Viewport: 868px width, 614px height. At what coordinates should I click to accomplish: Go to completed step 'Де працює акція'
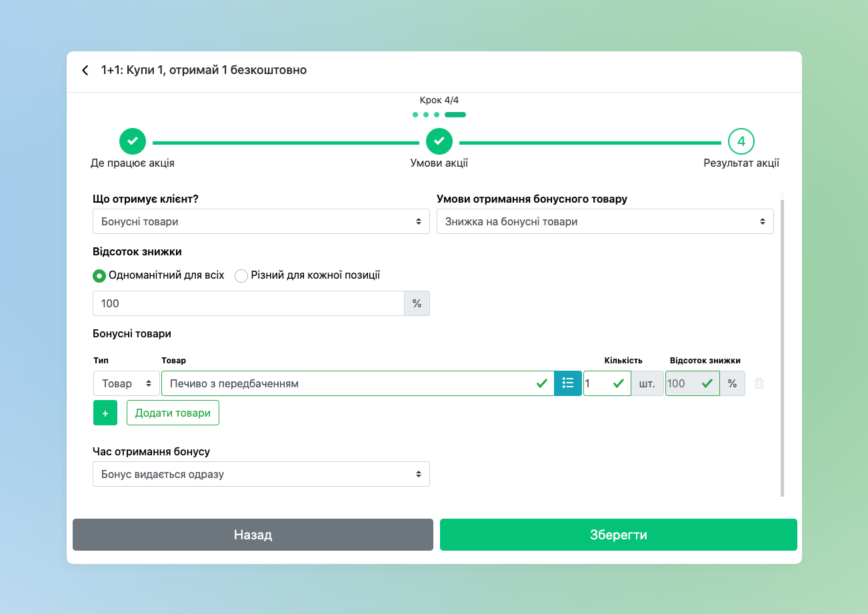[133, 141]
